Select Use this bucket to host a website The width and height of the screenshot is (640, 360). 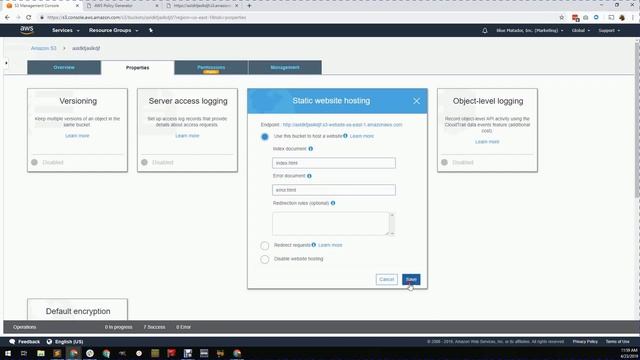[x=265, y=137]
